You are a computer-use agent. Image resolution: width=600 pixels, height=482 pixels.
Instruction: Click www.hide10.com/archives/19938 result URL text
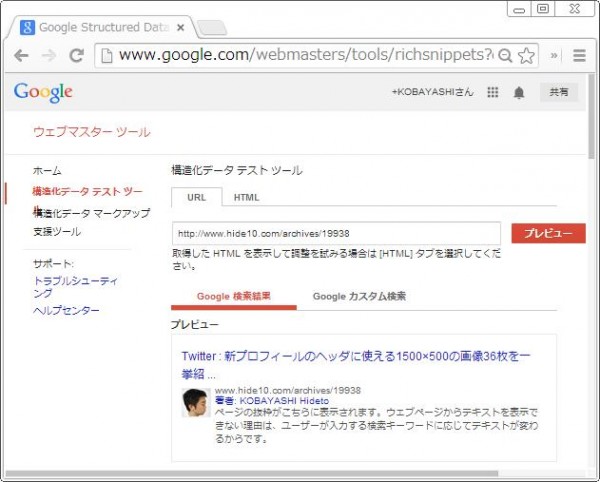tap(288, 391)
